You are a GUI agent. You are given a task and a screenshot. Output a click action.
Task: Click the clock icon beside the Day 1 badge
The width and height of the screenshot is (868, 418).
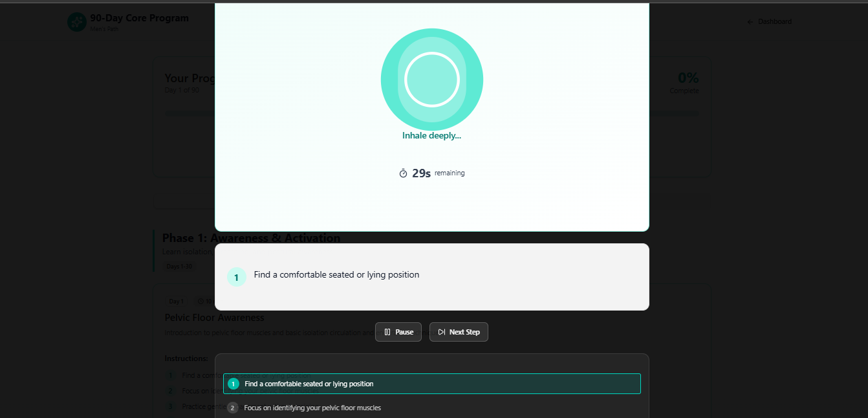click(x=200, y=301)
